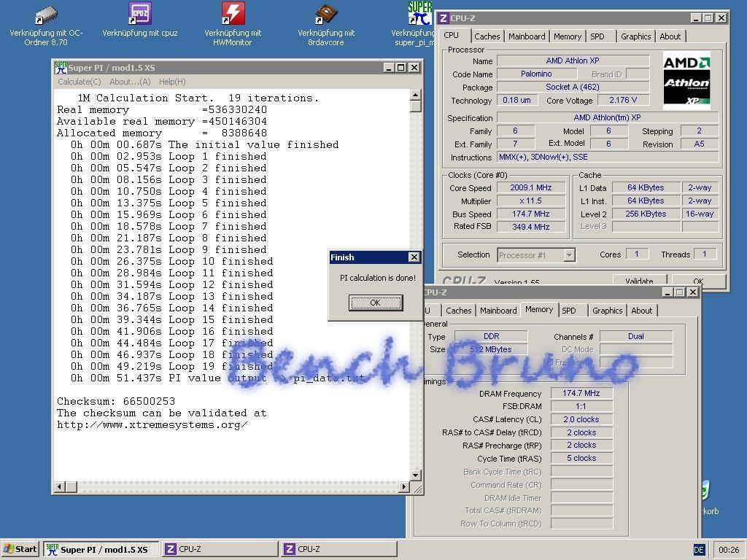Click Super PI vertical scrollbar down arrow
Viewport: 747px width, 560px height.
click(415, 475)
